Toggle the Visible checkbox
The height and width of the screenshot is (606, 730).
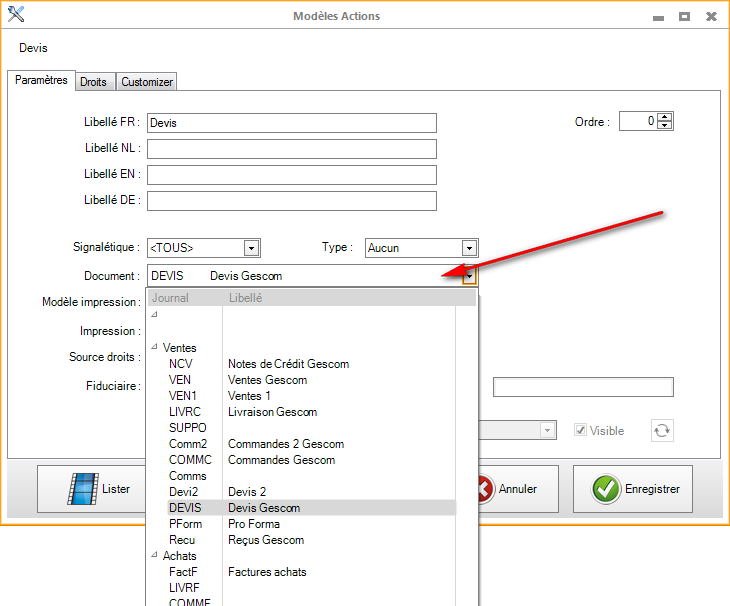[x=581, y=430]
